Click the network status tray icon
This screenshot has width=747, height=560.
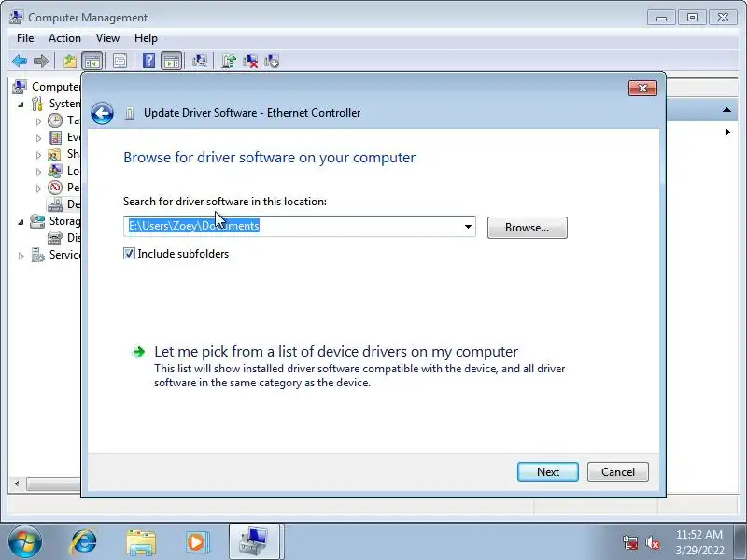point(629,542)
